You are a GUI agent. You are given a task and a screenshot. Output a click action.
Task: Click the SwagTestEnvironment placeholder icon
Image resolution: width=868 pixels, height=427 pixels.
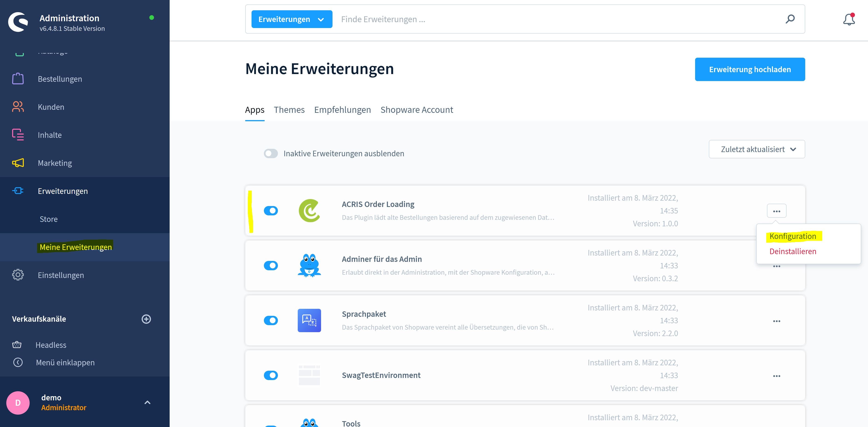(309, 375)
